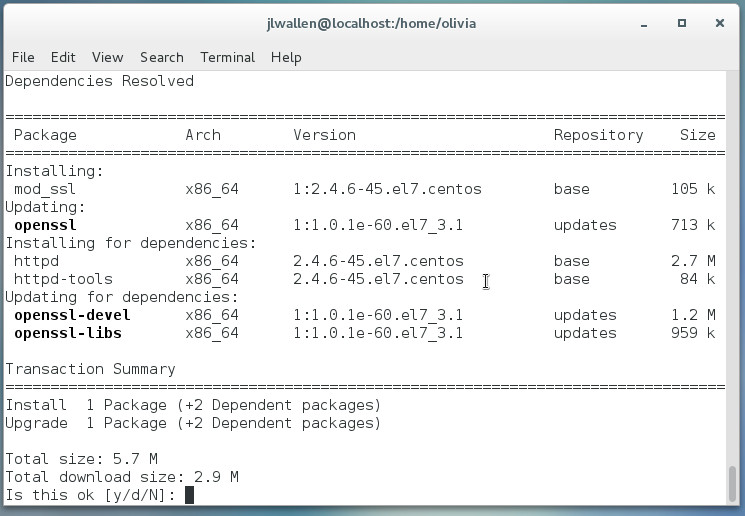Open the Edit menu
The image size is (745, 516).
click(x=63, y=57)
